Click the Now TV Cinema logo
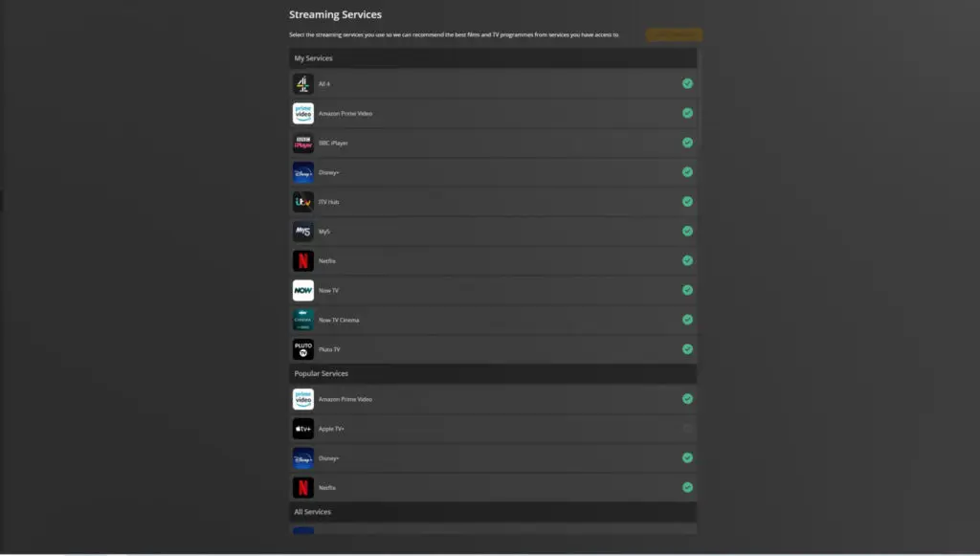 (x=303, y=320)
